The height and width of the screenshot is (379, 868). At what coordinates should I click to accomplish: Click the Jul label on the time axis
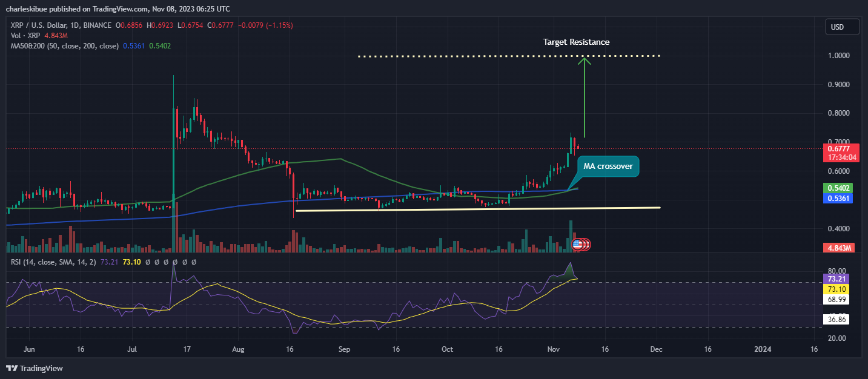tap(131, 349)
